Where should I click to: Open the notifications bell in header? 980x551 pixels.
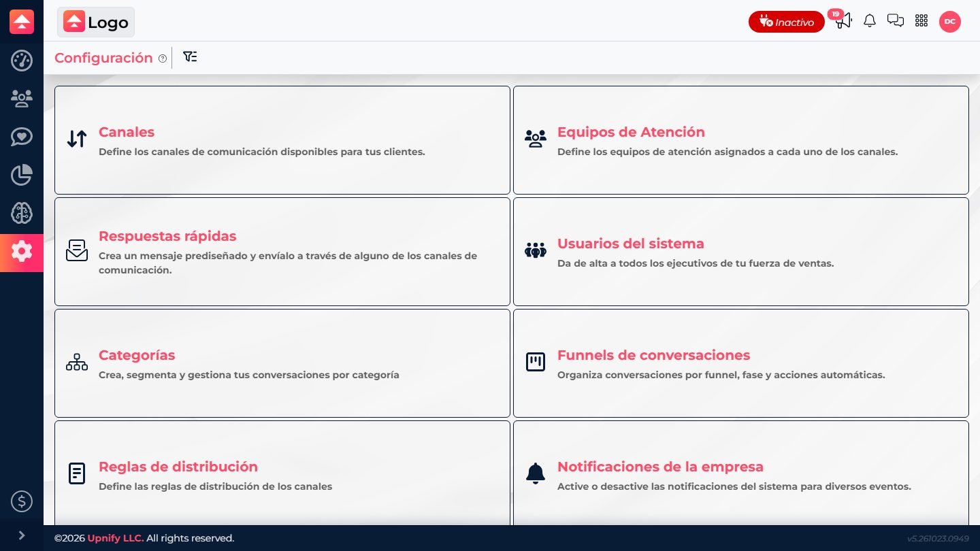(x=870, y=21)
